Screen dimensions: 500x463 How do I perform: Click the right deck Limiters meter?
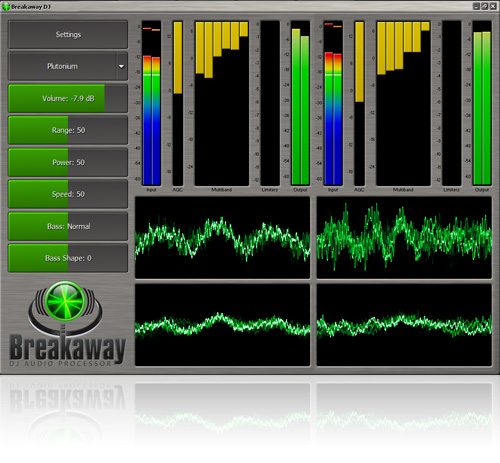click(x=452, y=103)
